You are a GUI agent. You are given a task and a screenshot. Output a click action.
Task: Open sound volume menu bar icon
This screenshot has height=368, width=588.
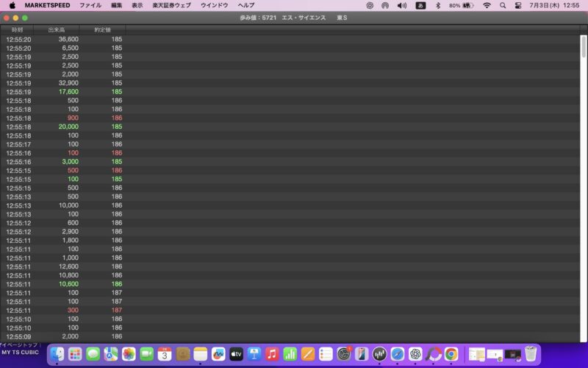[401, 5]
